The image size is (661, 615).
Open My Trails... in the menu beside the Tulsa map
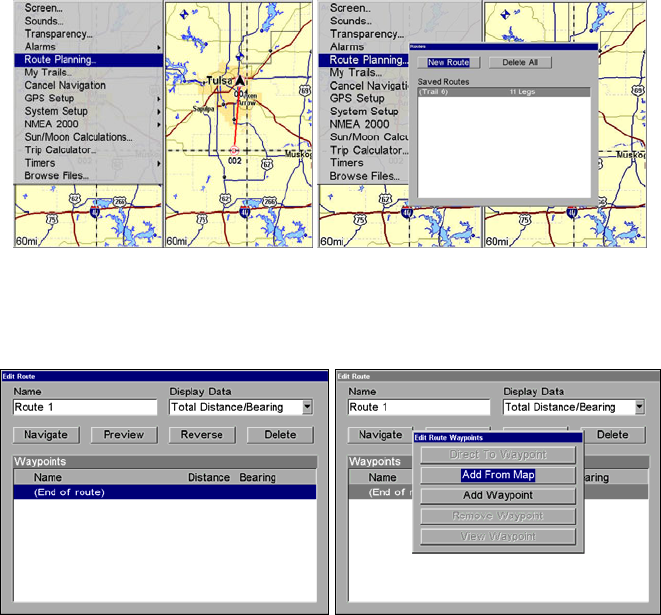point(48,73)
